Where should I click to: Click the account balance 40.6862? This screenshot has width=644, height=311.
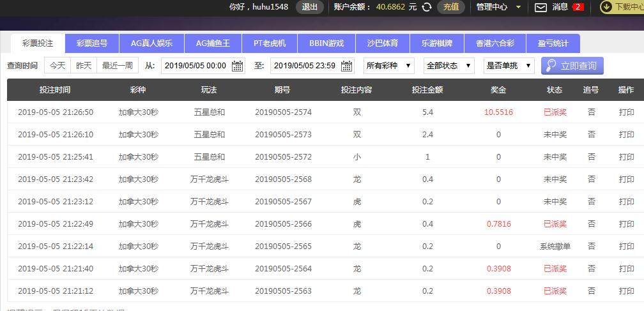(x=390, y=7)
